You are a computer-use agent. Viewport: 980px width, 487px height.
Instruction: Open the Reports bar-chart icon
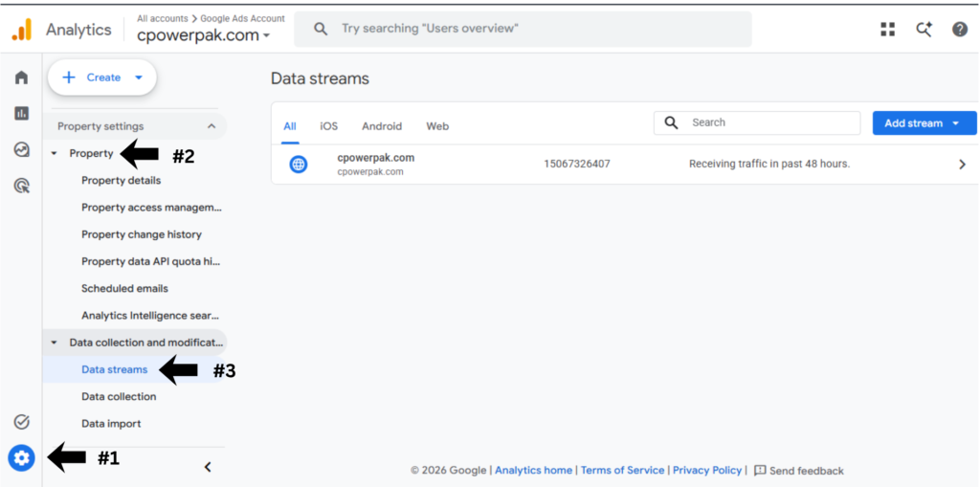tap(21, 113)
